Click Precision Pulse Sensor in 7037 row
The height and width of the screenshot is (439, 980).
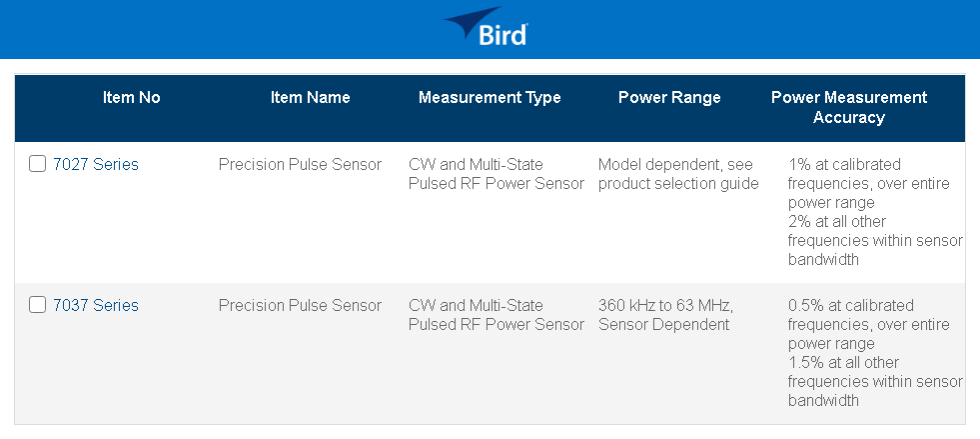[x=300, y=306]
